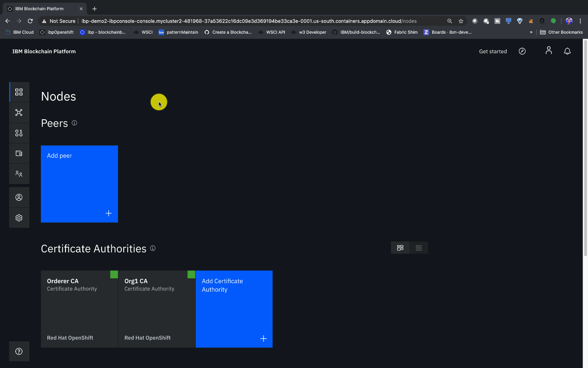Reload the page with refresh icon

click(30, 21)
